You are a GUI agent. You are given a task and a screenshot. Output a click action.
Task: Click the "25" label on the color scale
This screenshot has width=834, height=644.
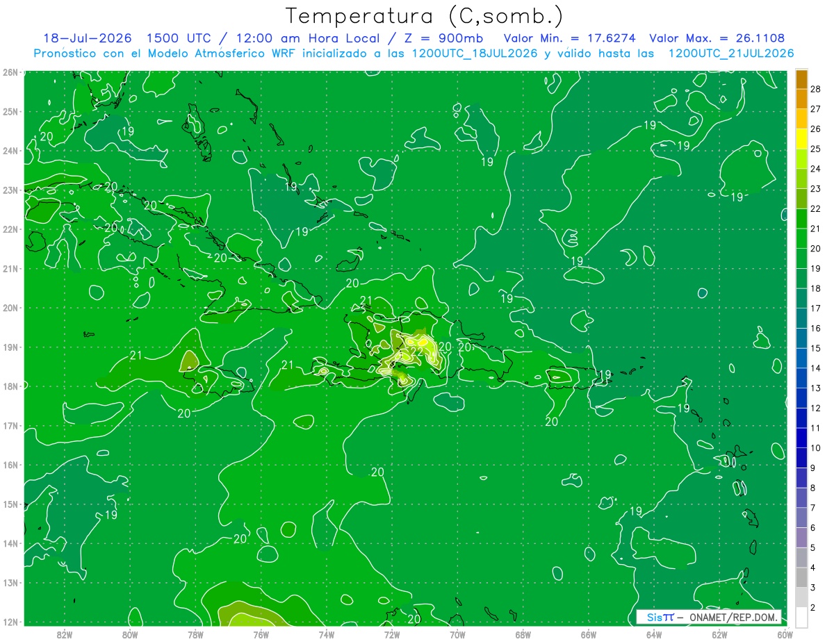pyautogui.click(x=817, y=149)
